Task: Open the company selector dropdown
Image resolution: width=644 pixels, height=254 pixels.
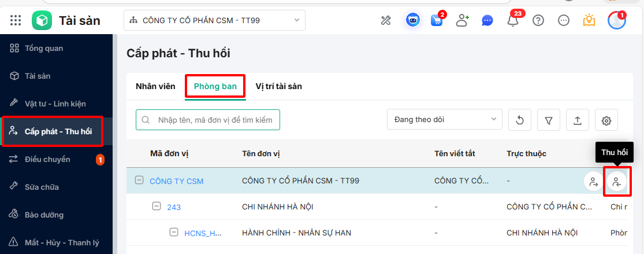Action: (214, 20)
